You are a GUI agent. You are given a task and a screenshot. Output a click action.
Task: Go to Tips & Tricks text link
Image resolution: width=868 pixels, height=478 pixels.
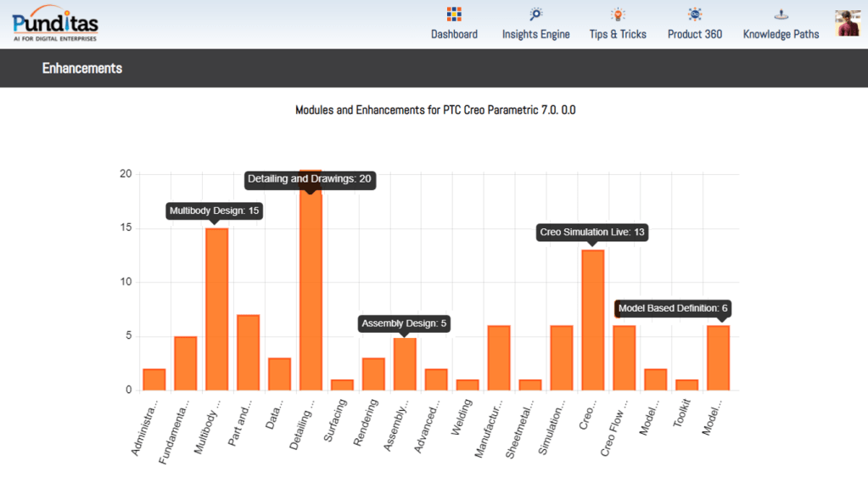[x=618, y=35]
